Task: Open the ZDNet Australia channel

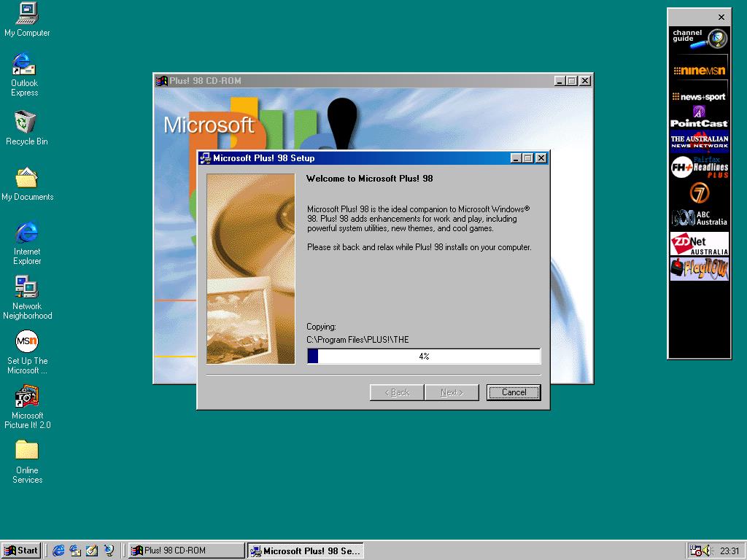Action: (x=700, y=244)
